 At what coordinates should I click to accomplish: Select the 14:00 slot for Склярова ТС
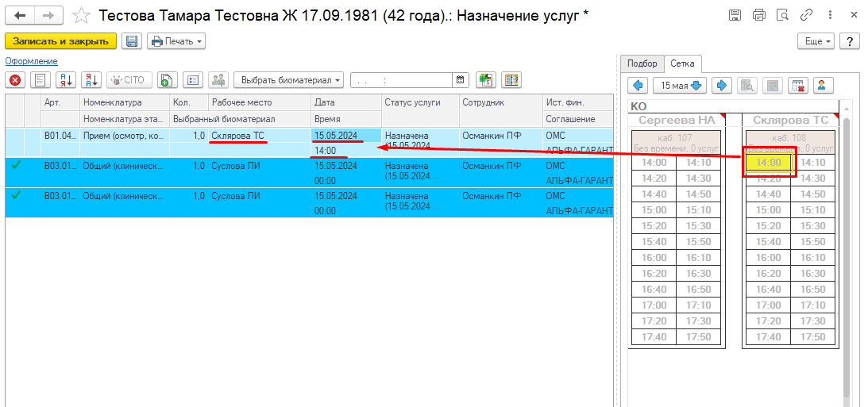point(769,163)
